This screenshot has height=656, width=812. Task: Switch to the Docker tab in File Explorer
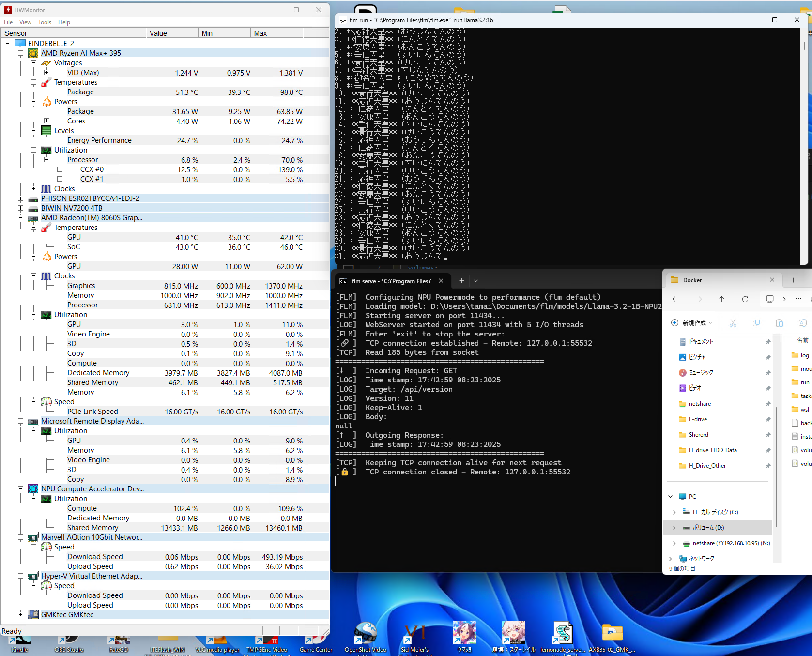(722, 280)
